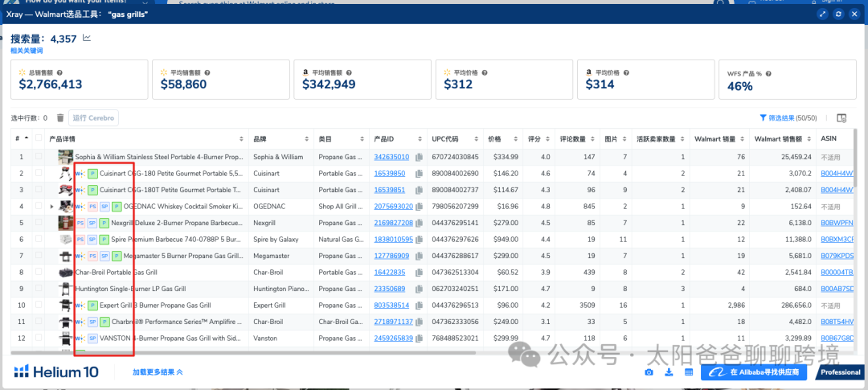
Task: Sort by Walmart 销售额 column
Action: point(808,138)
